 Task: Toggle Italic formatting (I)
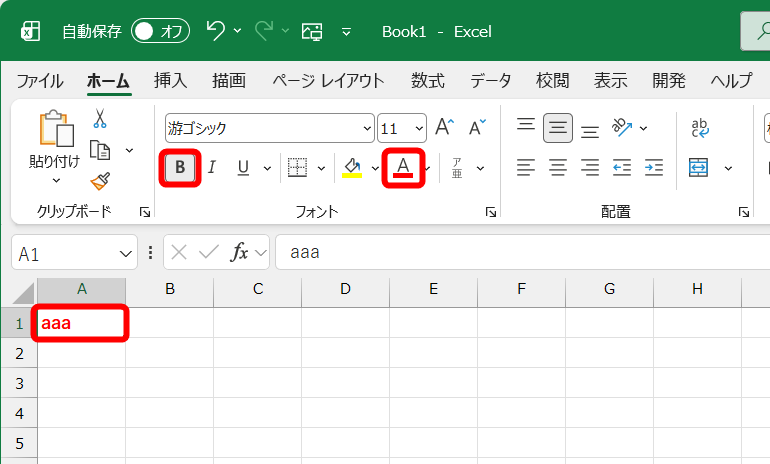pos(212,167)
